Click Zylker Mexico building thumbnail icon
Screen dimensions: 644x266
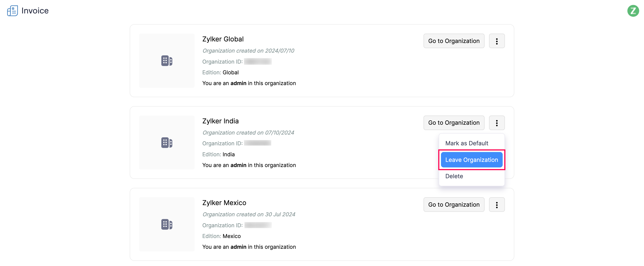[x=167, y=224]
